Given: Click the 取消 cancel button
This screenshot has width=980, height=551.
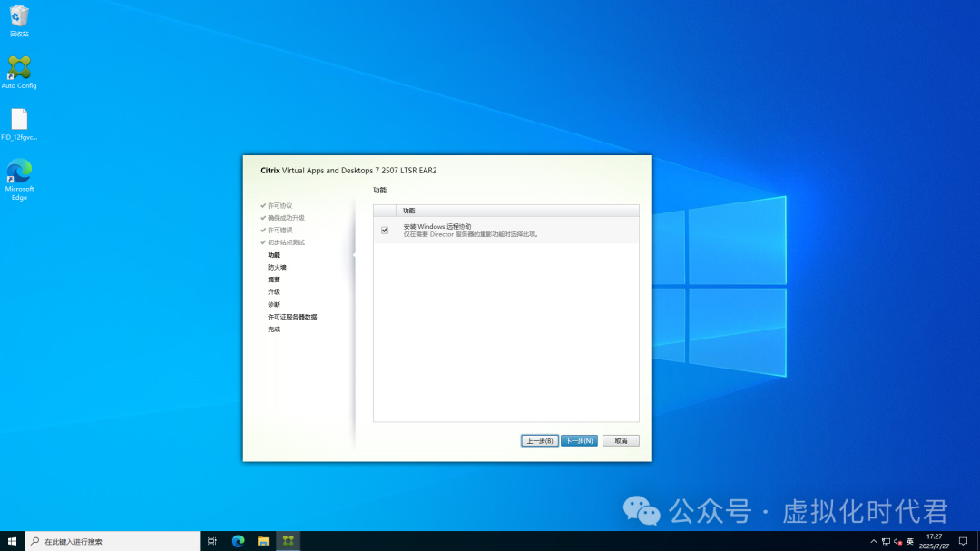Looking at the screenshot, I should click(621, 441).
